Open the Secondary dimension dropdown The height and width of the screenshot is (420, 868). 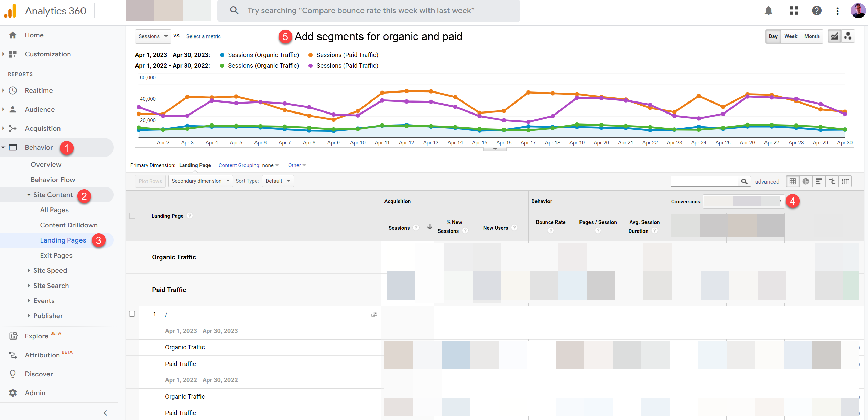pos(199,181)
